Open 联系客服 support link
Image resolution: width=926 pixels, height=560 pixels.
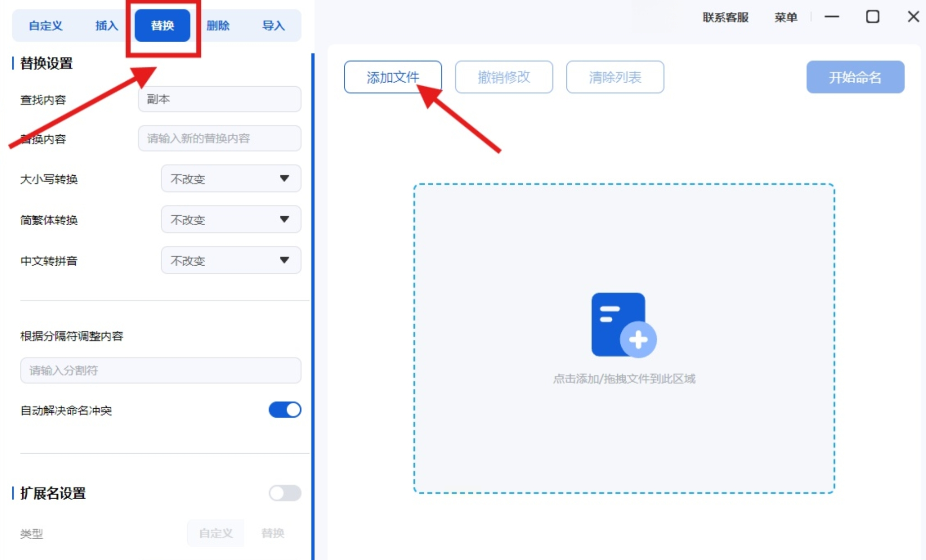pos(725,17)
